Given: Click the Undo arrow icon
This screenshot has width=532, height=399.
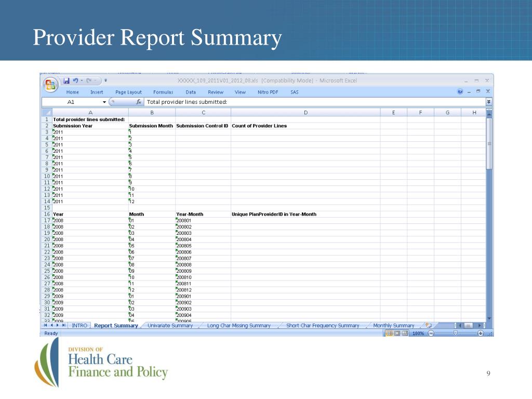Looking at the screenshot, I should pos(75,81).
